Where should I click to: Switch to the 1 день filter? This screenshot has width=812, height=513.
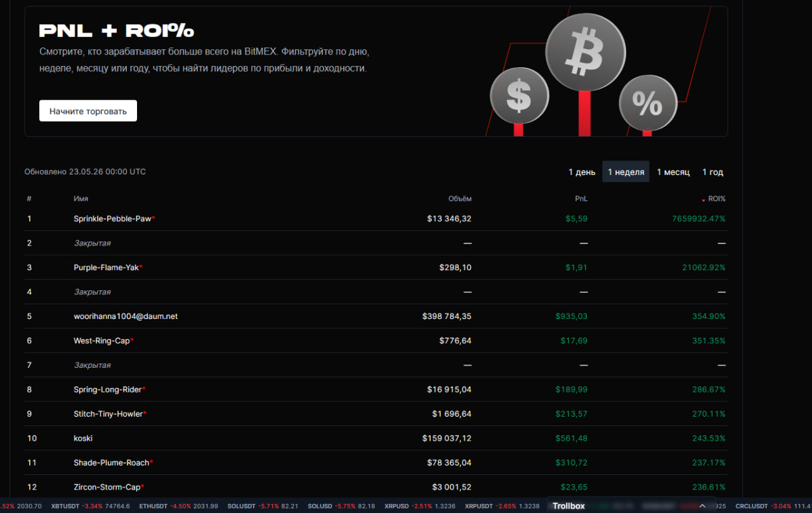[x=582, y=172]
